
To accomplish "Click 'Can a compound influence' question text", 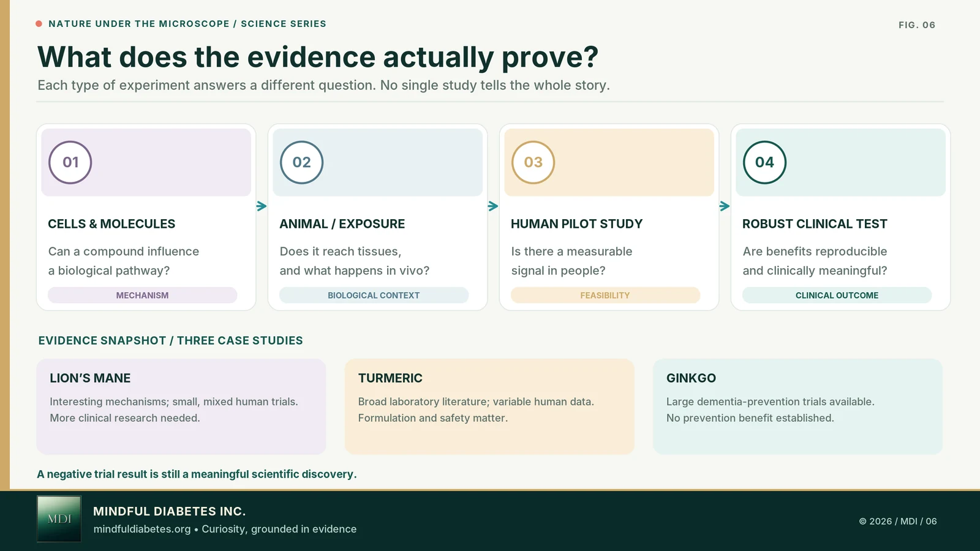I will (124, 252).
